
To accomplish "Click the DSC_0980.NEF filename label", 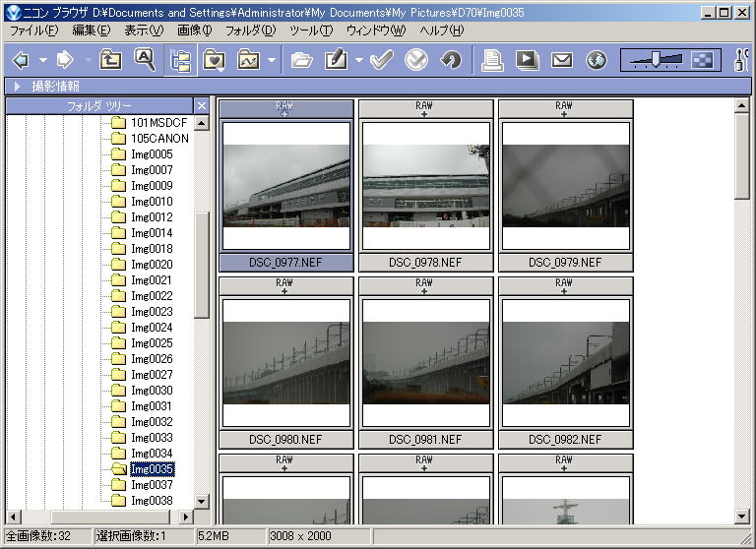I will point(286,440).
